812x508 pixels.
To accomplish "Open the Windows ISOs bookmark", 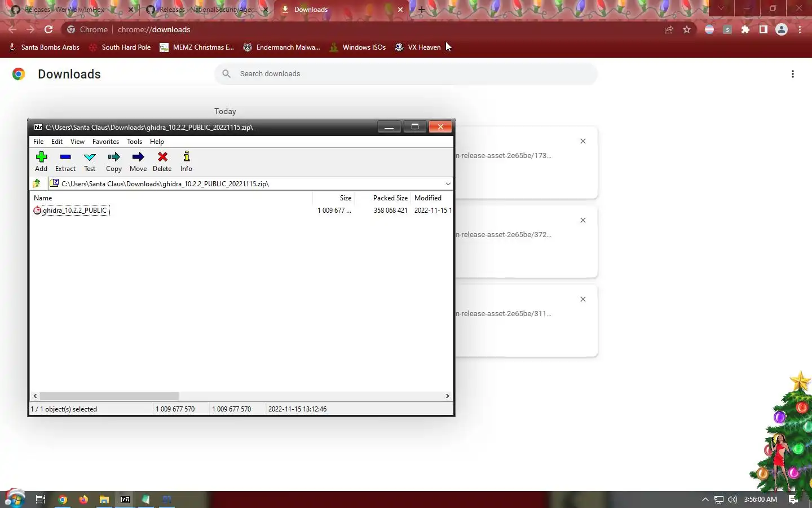I will (x=358, y=47).
